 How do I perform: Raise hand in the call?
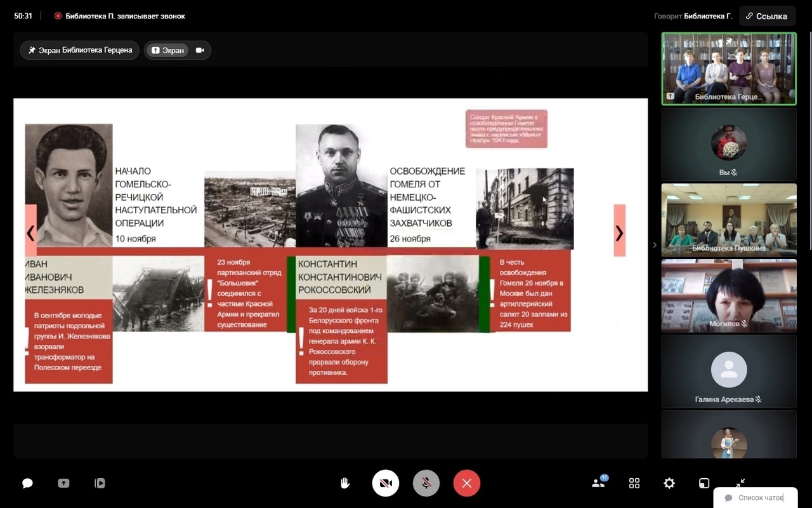click(345, 483)
